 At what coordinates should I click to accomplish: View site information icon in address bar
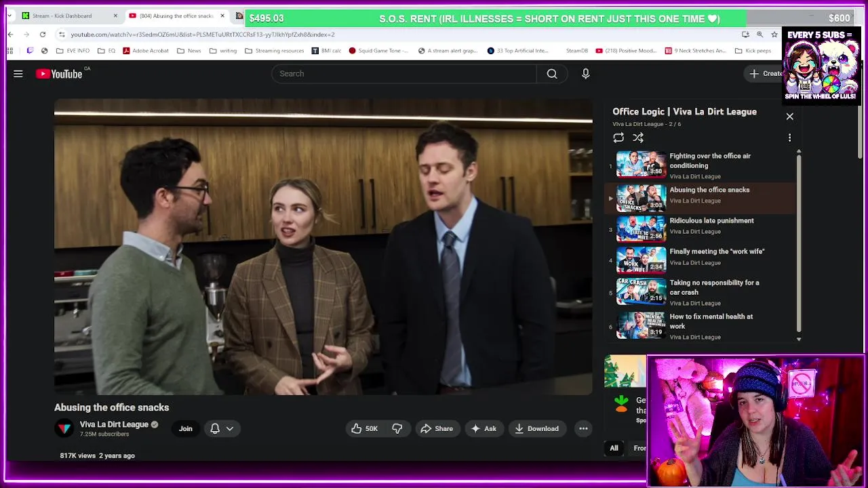click(62, 35)
